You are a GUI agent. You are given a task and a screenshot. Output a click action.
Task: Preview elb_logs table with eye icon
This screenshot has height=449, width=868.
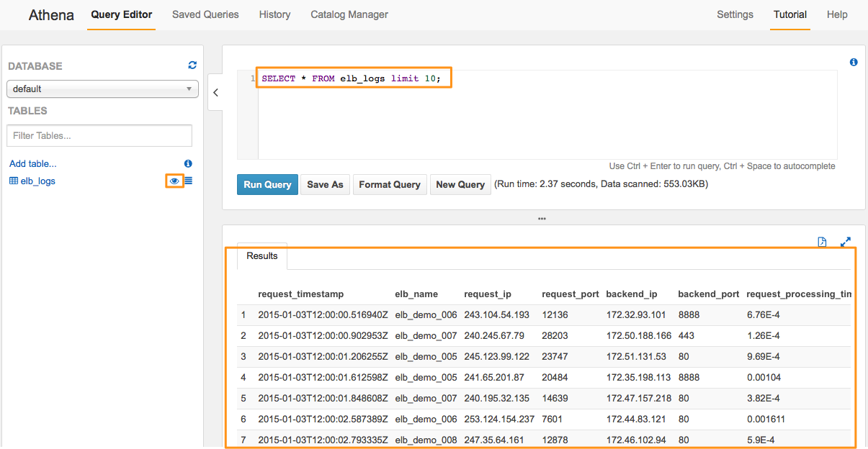pyautogui.click(x=174, y=181)
